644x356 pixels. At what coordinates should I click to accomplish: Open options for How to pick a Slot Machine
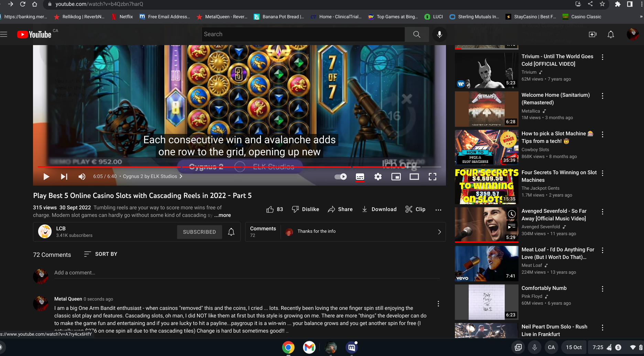602,134
